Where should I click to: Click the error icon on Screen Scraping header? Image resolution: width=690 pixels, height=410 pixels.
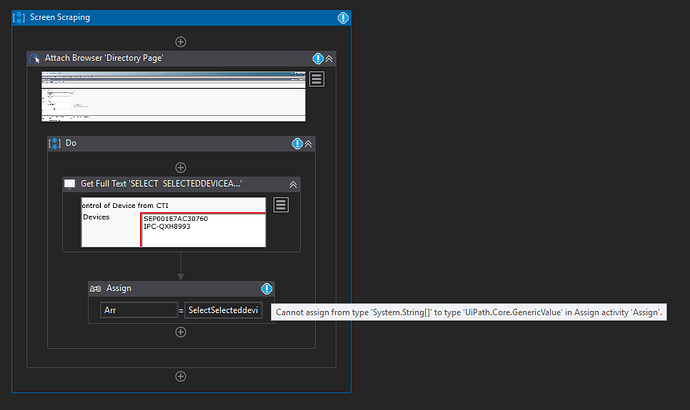click(343, 18)
